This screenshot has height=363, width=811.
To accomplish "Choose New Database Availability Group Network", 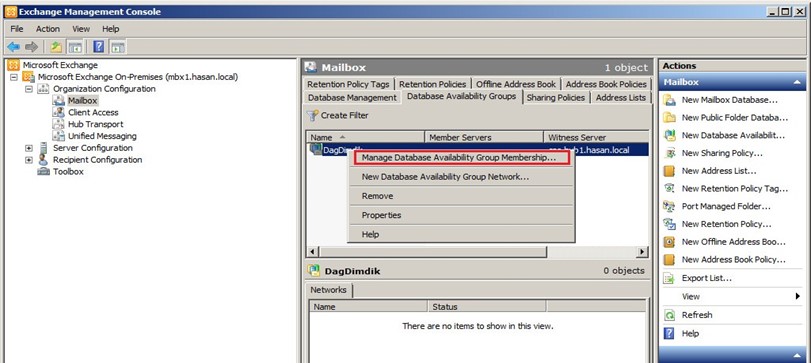I will pos(461,177).
